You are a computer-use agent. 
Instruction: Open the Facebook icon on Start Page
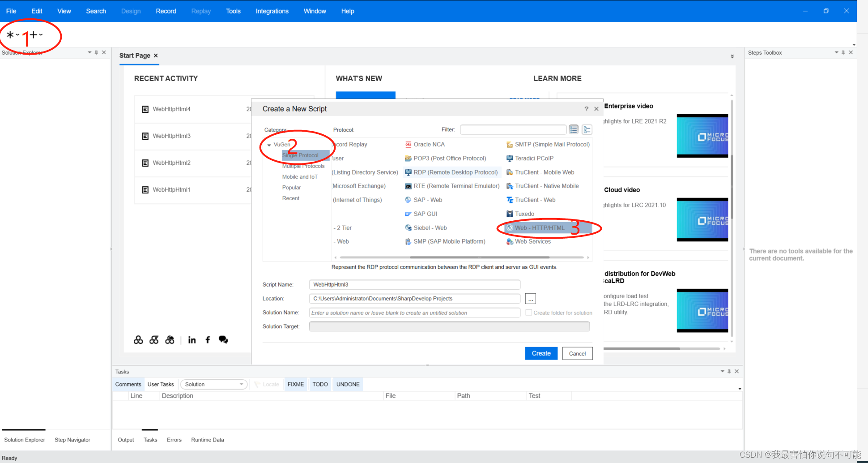(x=208, y=340)
